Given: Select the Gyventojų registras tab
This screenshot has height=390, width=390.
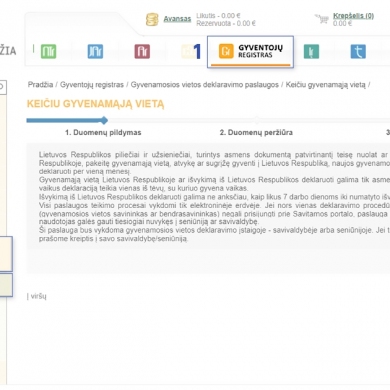Looking at the screenshot, I should (250, 52).
